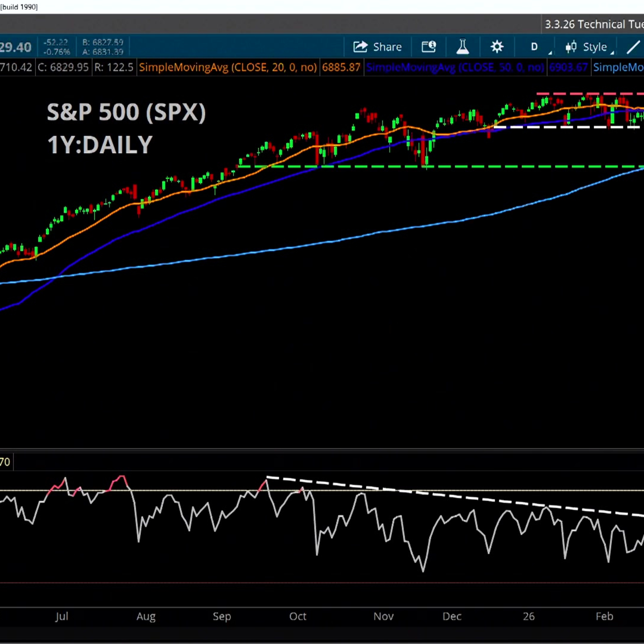Select the white dashed RSI trendline
Image resolution: width=644 pixels, height=644 pixels.
pos(455,497)
